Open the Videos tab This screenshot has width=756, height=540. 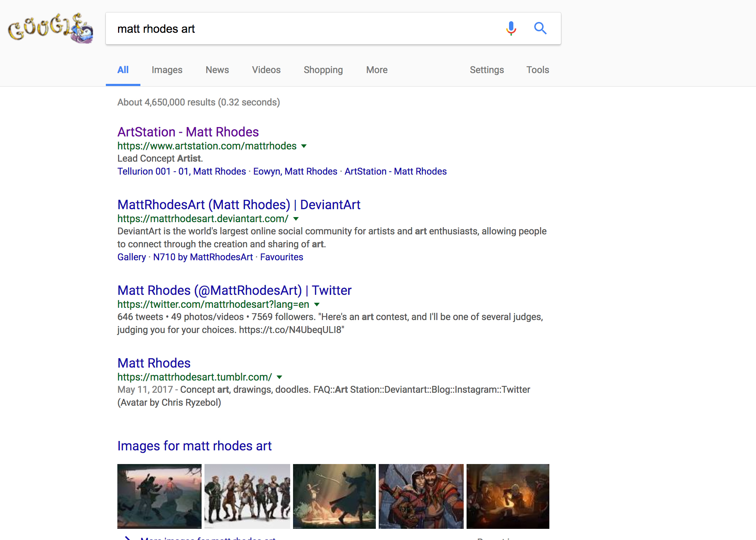[266, 70]
